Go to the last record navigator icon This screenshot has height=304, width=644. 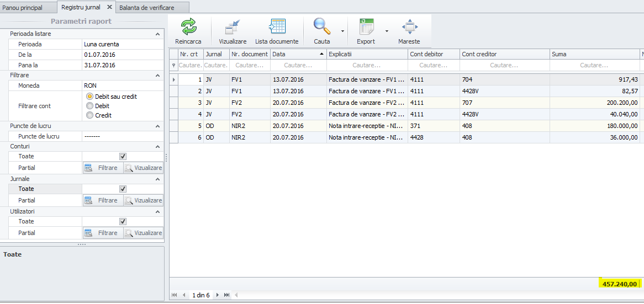(226, 295)
